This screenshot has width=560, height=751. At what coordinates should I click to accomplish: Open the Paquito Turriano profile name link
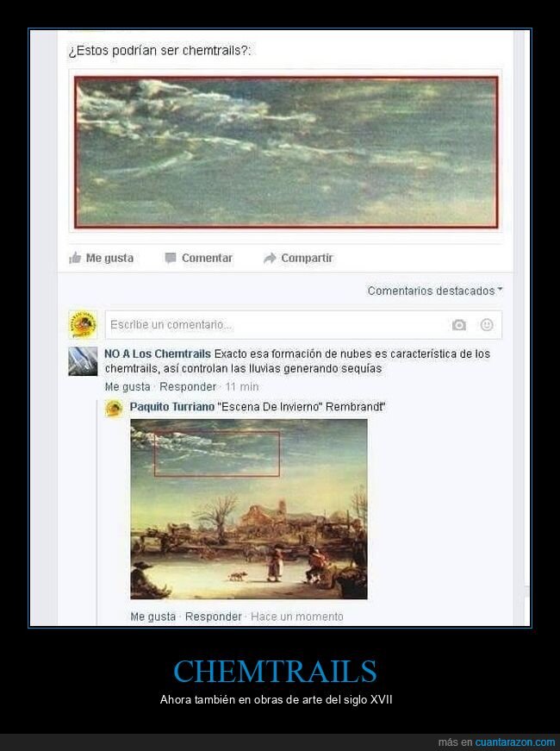click(172, 407)
